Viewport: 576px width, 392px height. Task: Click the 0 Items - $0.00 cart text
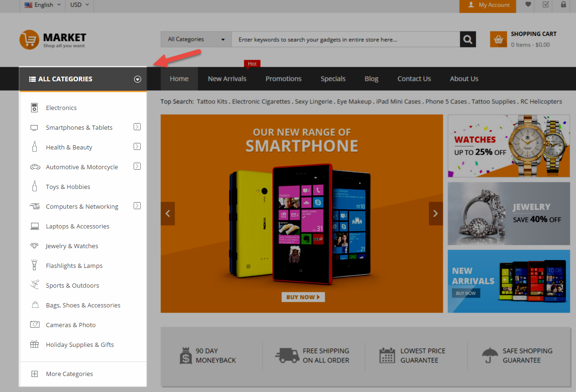point(530,45)
